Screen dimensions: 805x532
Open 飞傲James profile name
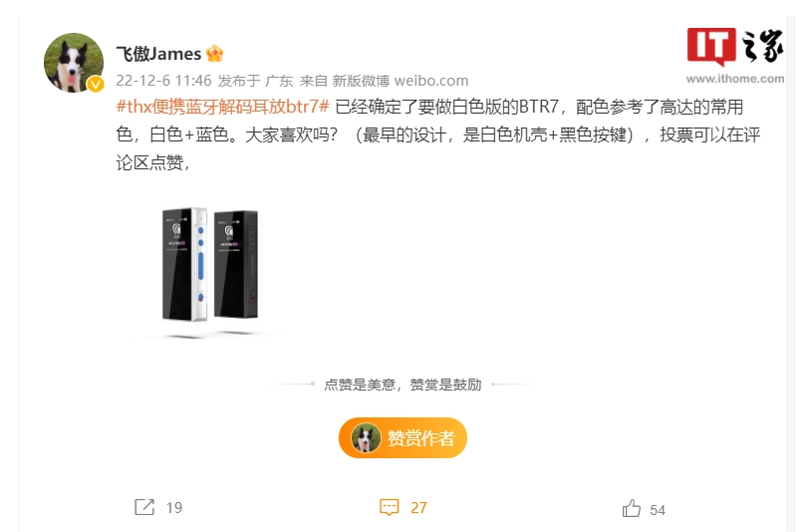tap(158, 54)
